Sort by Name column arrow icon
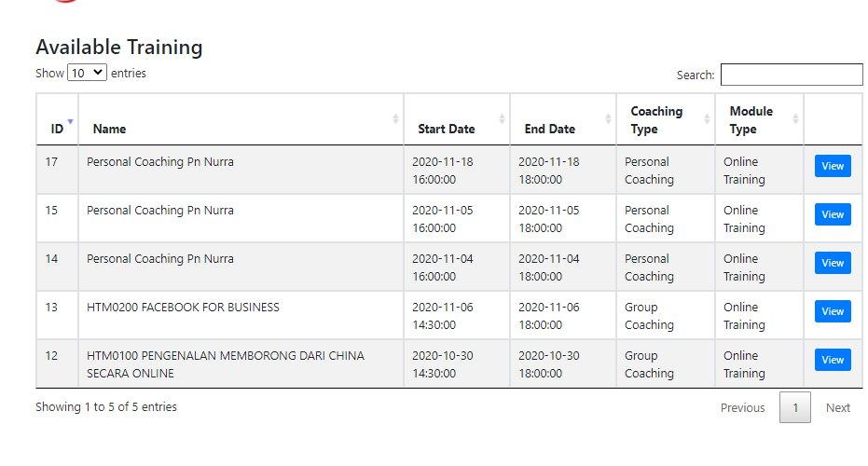The height and width of the screenshot is (466, 868). pos(395,119)
